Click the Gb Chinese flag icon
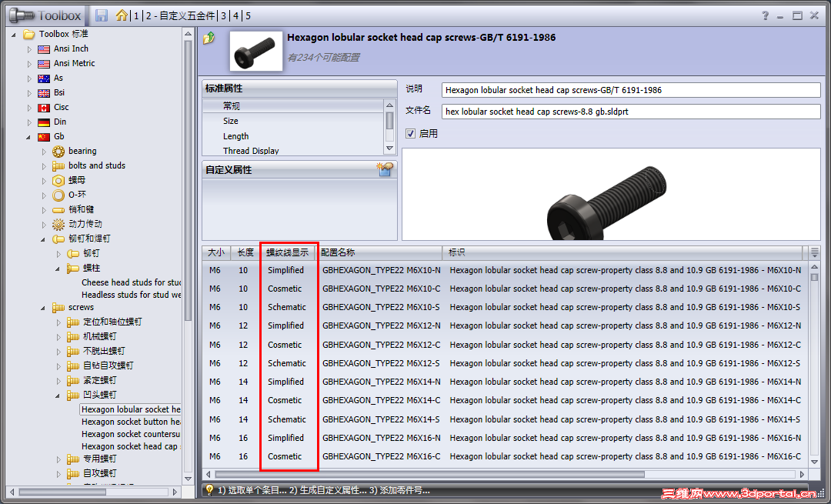The height and width of the screenshot is (504, 831). [x=44, y=137]
